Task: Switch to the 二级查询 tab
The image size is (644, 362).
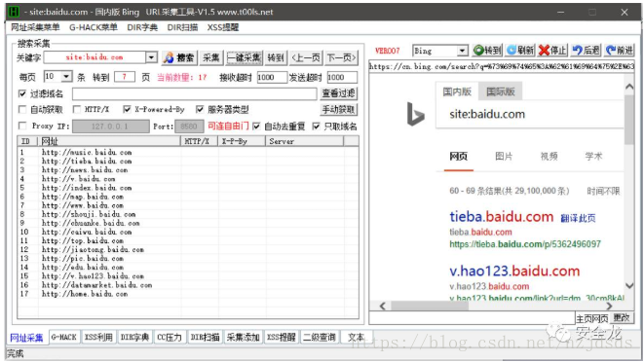Action: (x=320, y=338)
